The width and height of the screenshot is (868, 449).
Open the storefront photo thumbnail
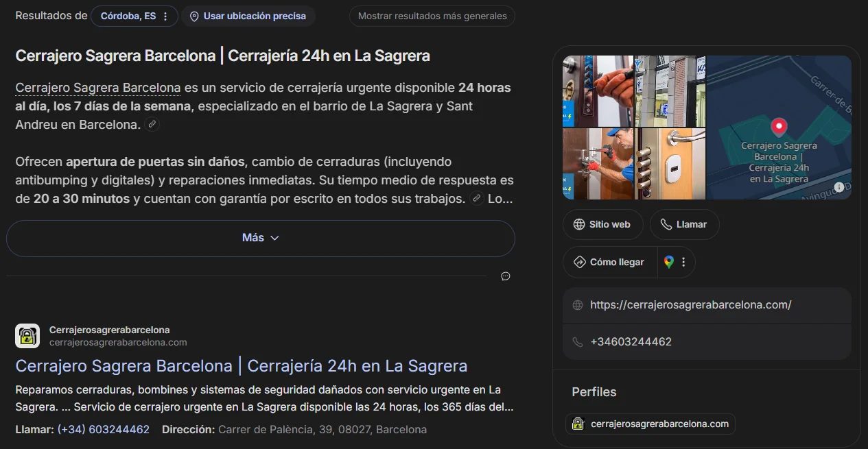[670, 90]
